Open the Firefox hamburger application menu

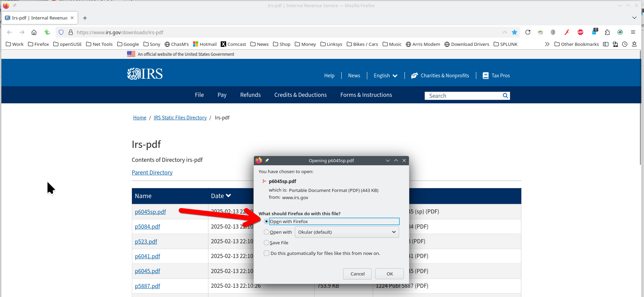point(633,32)
